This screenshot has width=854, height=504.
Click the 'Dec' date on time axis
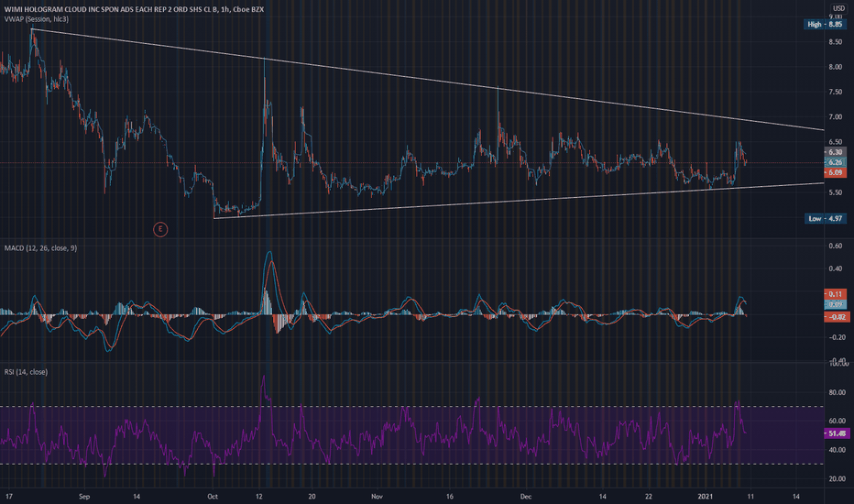[x=526, y=497]
